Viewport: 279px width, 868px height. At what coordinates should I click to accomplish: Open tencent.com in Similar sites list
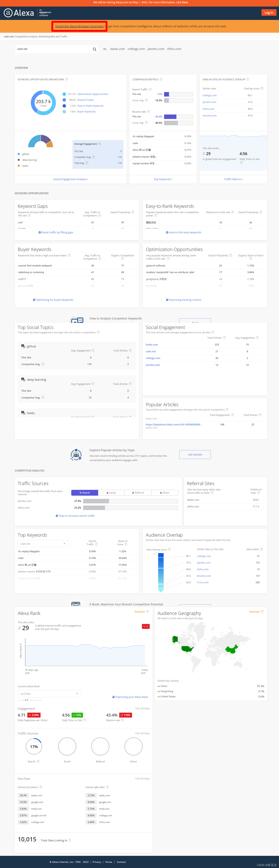210,116
